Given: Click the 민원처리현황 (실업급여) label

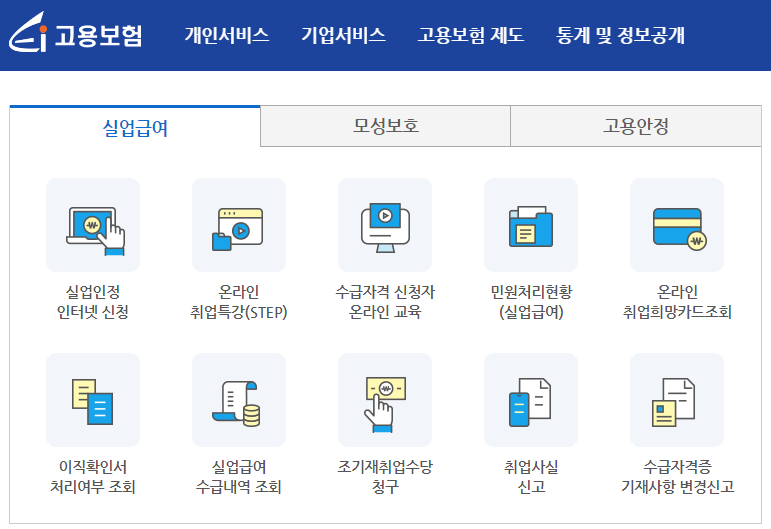Looking at the screenshot, I should coord(531,302).
